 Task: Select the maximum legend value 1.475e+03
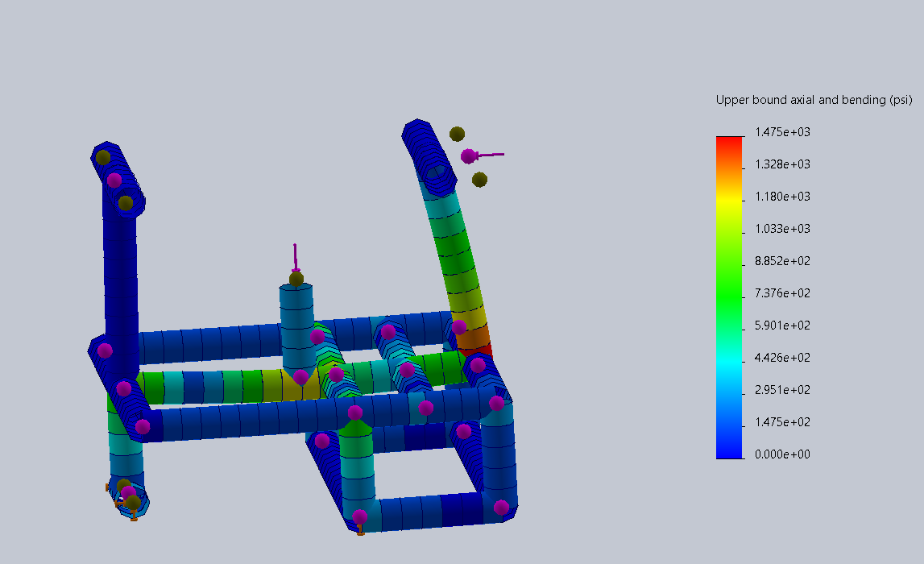[782, 132]
